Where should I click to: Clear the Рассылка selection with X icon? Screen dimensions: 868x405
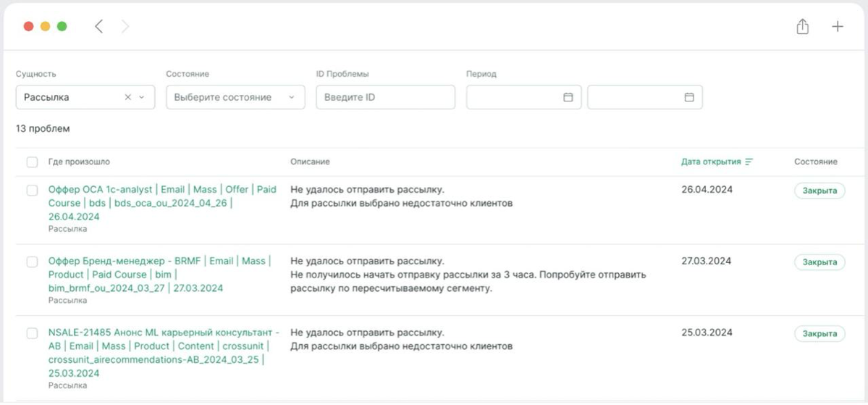tap(128, 97)
